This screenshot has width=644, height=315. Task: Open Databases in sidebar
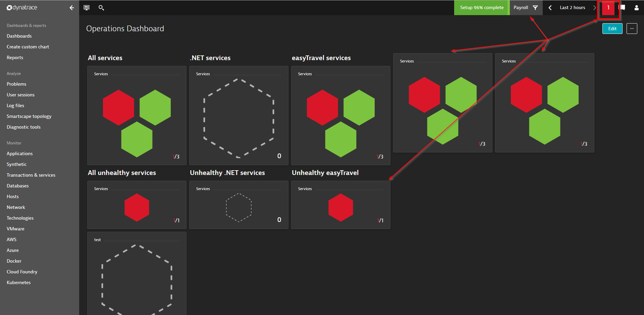click(x=18, y=186)
